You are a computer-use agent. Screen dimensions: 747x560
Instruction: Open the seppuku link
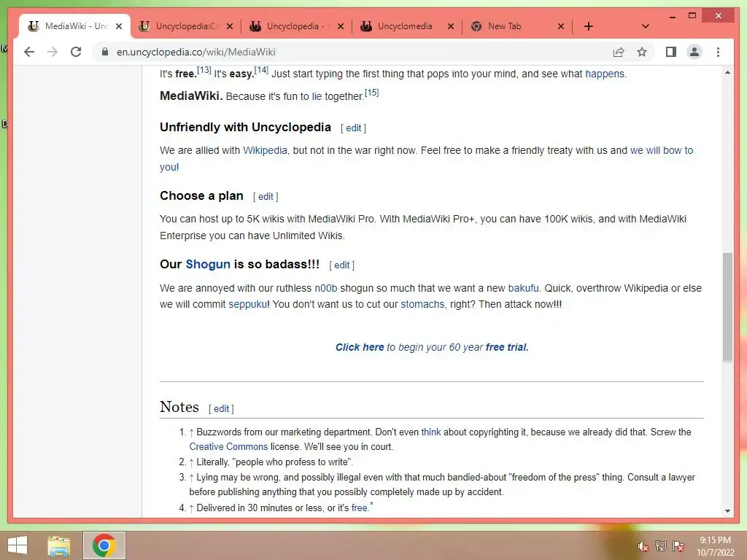pyautogui.click(x=248, y=304)
